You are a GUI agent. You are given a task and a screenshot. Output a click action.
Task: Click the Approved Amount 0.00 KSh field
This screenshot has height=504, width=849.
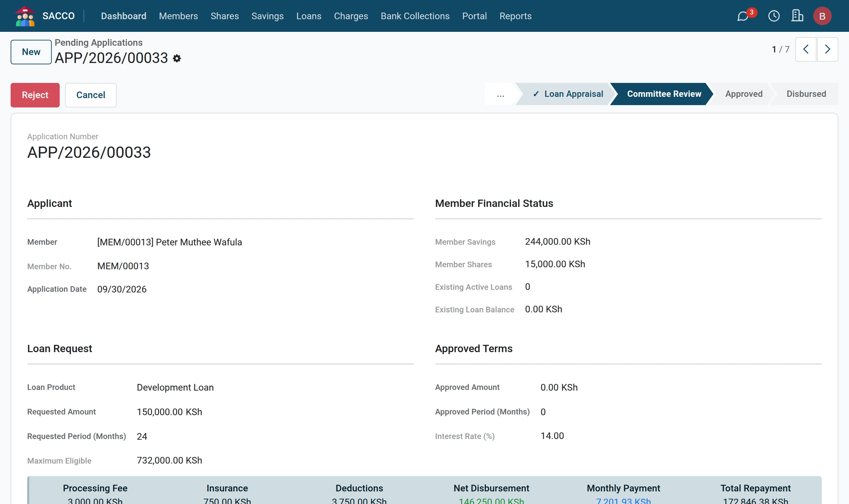[x=559, y=388]
